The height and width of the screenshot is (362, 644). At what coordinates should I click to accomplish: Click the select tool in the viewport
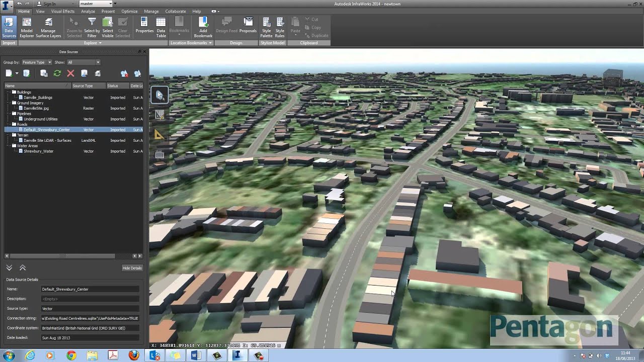click(x=159, y=95)
